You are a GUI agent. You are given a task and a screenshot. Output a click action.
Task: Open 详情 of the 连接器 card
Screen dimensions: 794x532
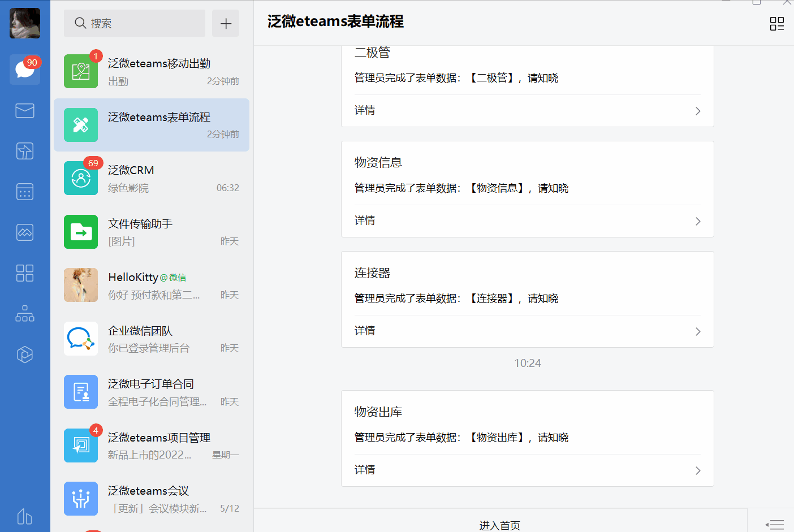(528, 331)
